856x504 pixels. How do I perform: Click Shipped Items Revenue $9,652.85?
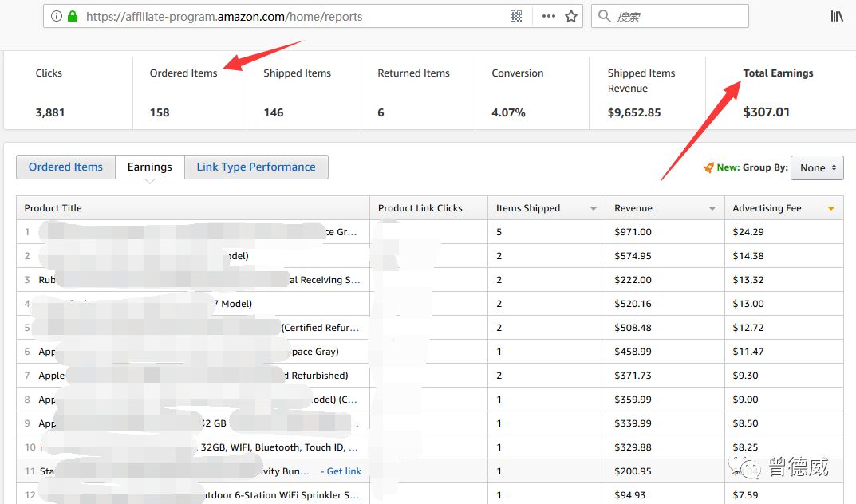633,112
